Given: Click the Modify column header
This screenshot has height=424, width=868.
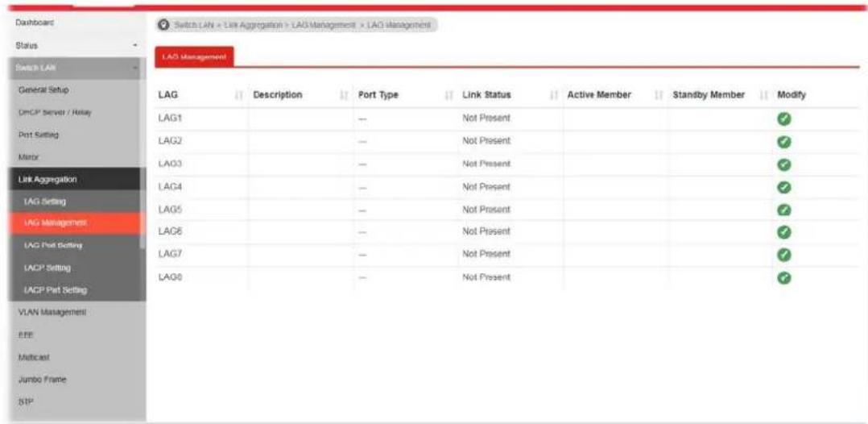Looking at the screenshot, I should (x=791, y=95).
